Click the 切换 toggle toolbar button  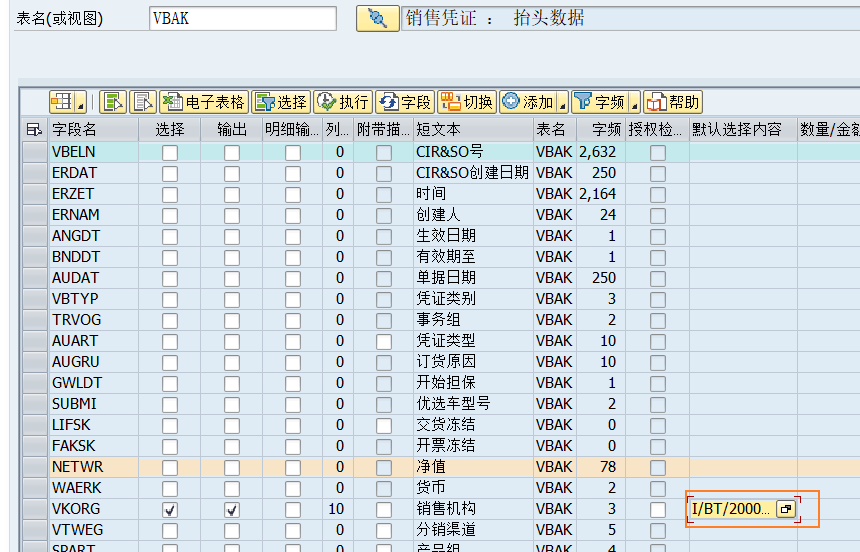click(467, 102)
